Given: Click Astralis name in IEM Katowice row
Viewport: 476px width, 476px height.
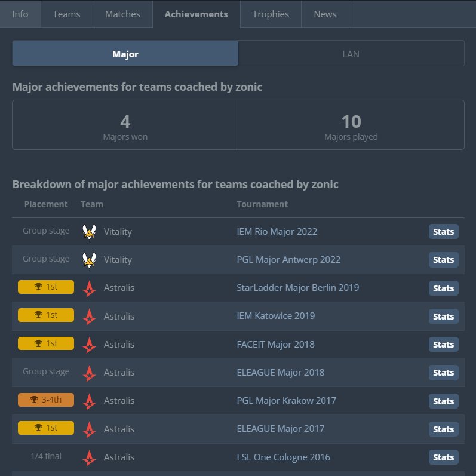Looking at the screenshot, I should tap(119, 317).
